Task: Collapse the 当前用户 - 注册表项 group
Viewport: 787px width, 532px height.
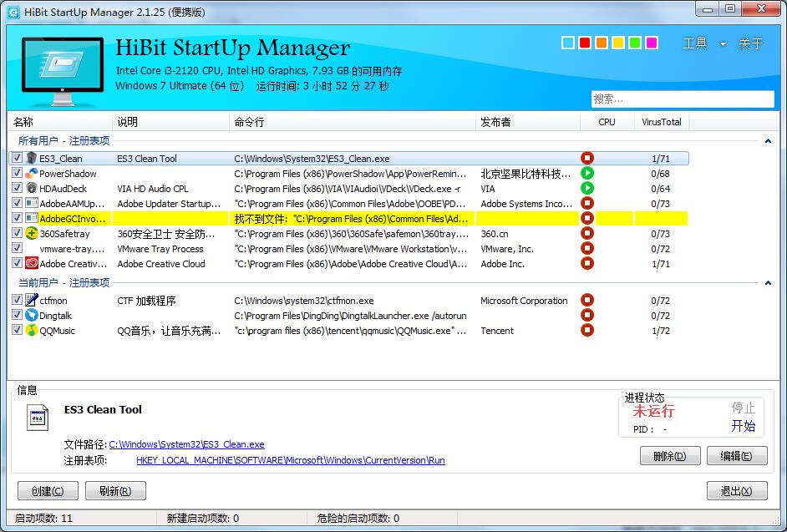Action: click(768, 283)
